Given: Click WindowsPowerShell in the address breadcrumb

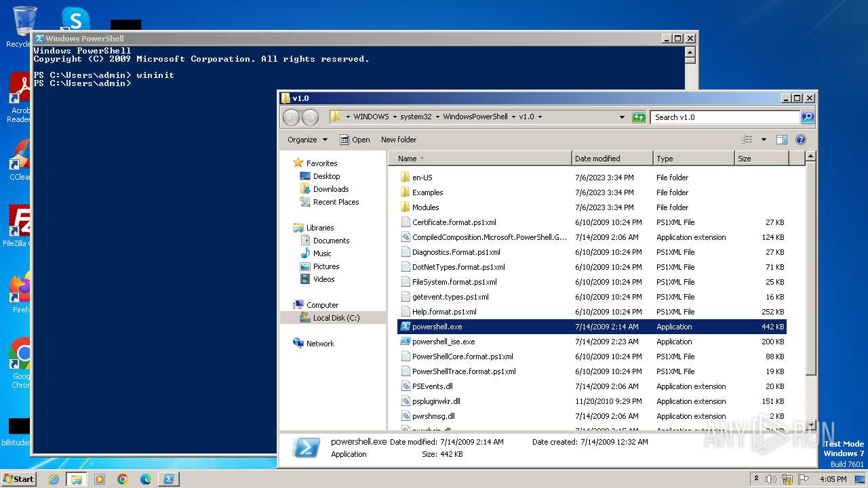Looking at the screenshot, I should [475, 117].
